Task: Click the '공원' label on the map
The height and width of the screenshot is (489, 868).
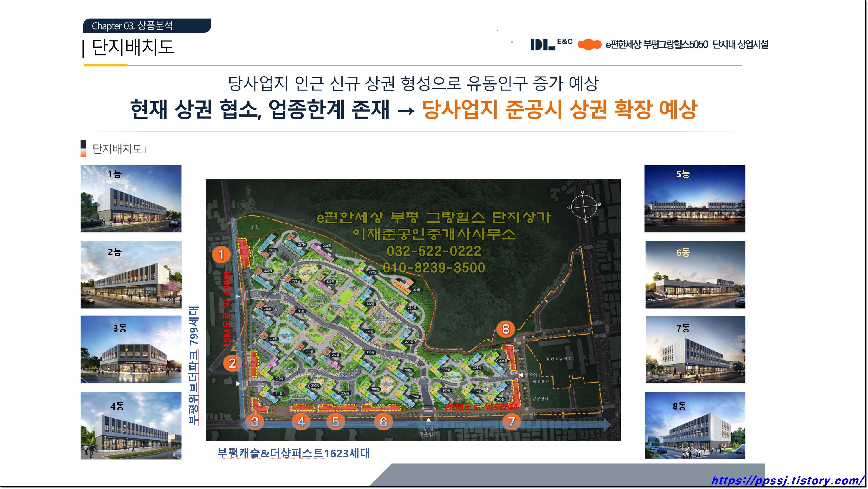Action: pyautogui.click(x=254, y=227)
